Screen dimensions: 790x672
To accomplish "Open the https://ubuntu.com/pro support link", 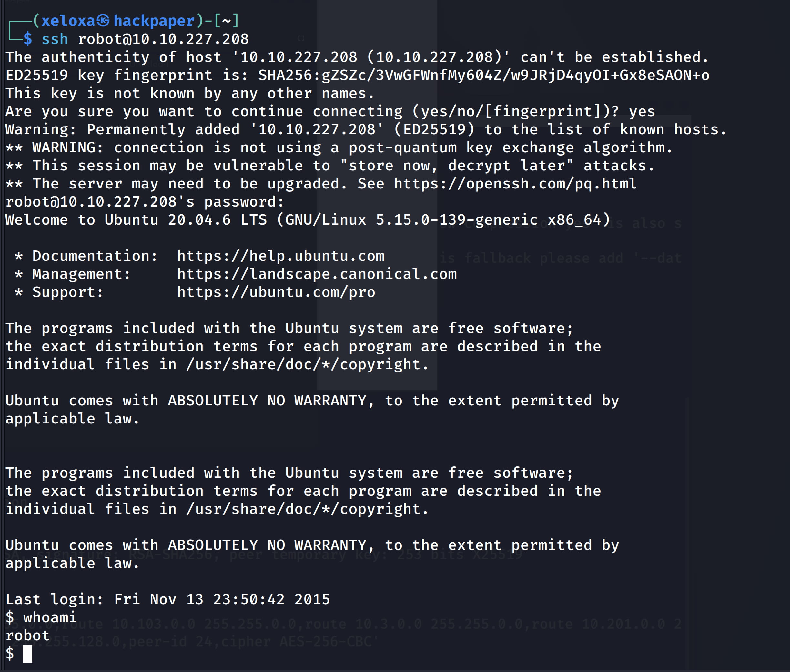I will [276, 292].
